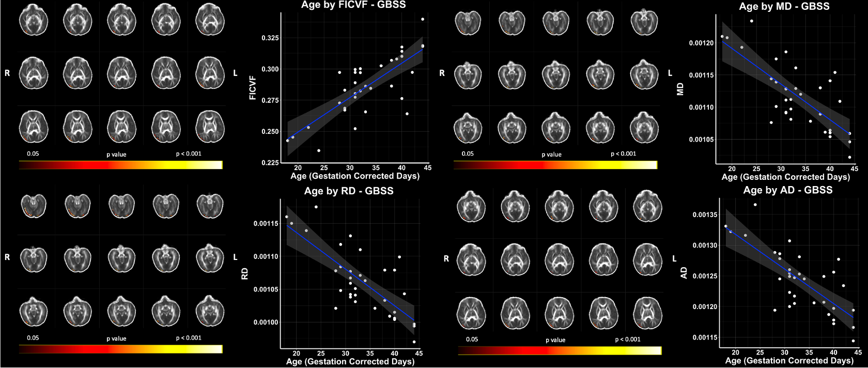Click the p-value color bar below the MD brain slices
Screen dimensions: 868x368
point(555,165)
